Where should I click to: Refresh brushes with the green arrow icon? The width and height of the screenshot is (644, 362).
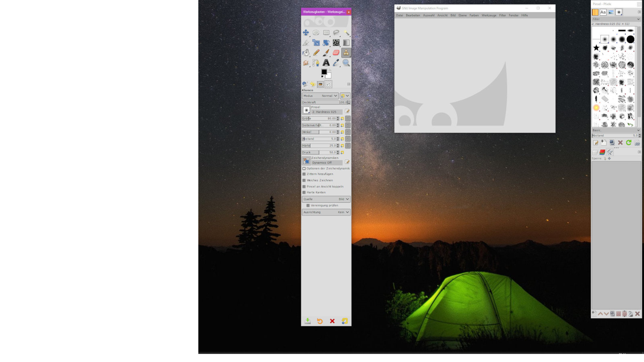click(x=629, y=143)
